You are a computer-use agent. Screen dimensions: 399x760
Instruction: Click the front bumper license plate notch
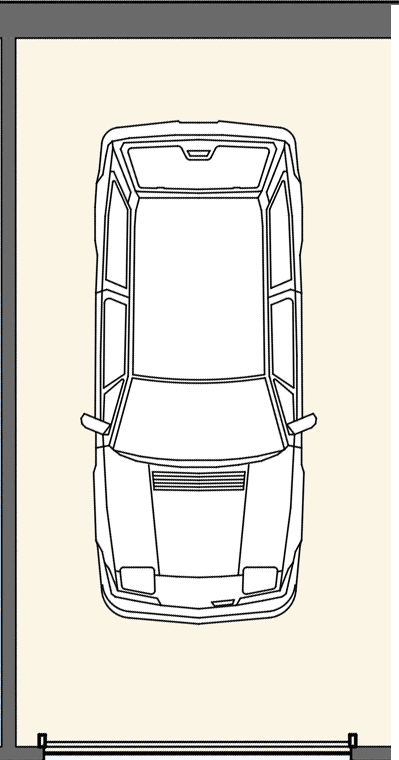[223, 603]
